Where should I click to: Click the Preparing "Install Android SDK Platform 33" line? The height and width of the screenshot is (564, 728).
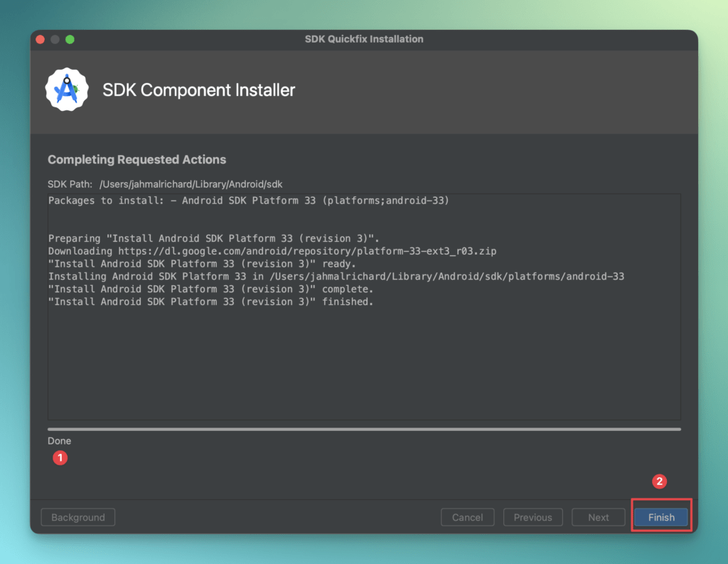click(213, 238)
